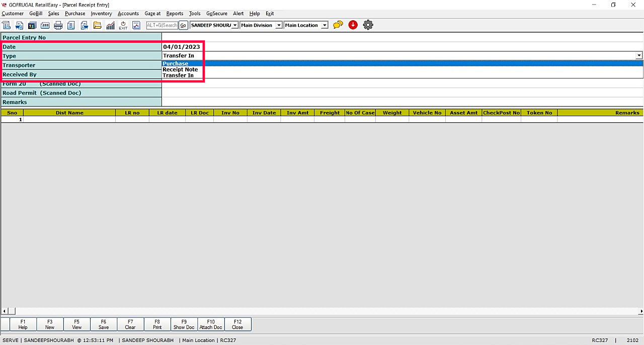Click the F8 Print button
This screenshot has width=644, height=345.
(x=157, y=324)
